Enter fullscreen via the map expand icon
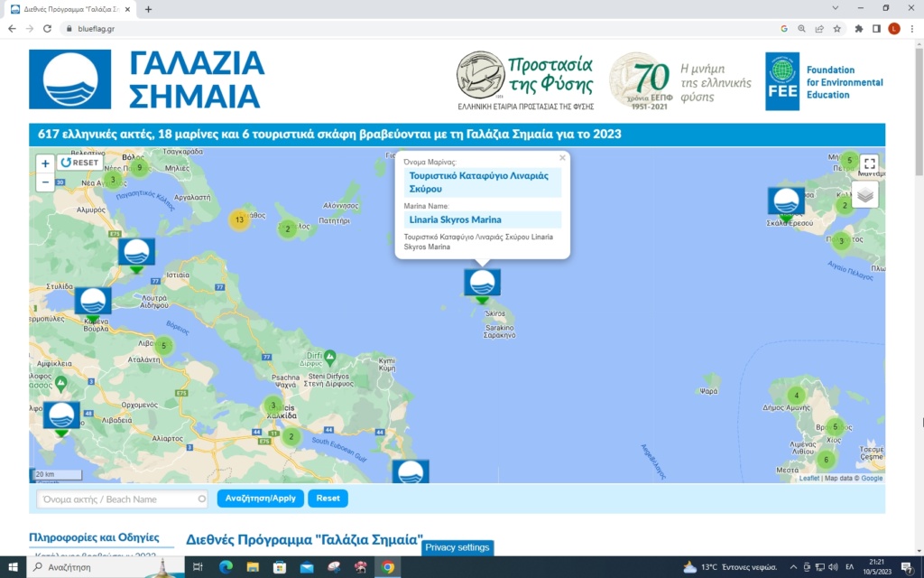 [x=869, y=164]
